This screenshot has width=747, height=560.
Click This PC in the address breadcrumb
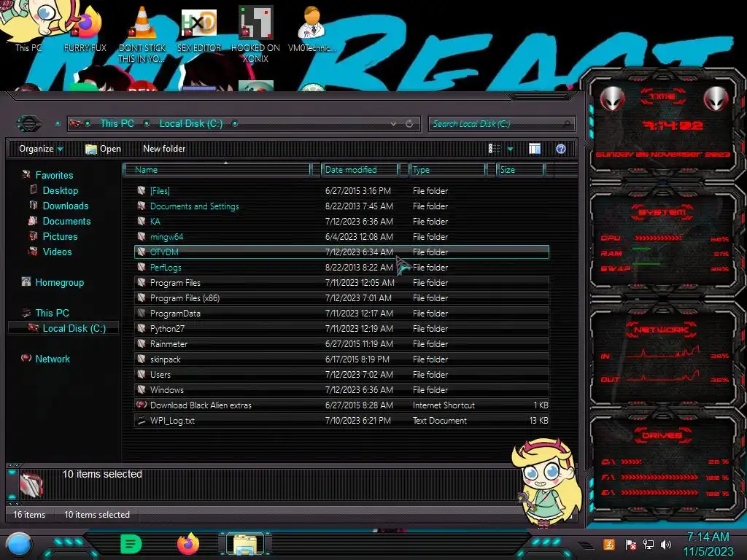click(x=117, y=124)
